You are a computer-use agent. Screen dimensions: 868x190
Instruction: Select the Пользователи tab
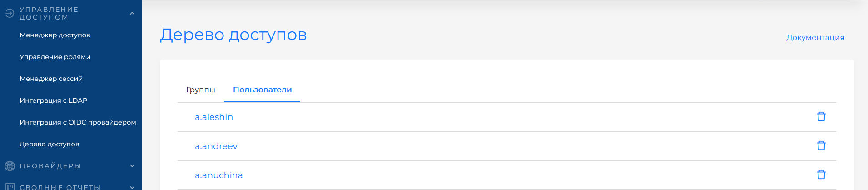(x=262, y=90)
